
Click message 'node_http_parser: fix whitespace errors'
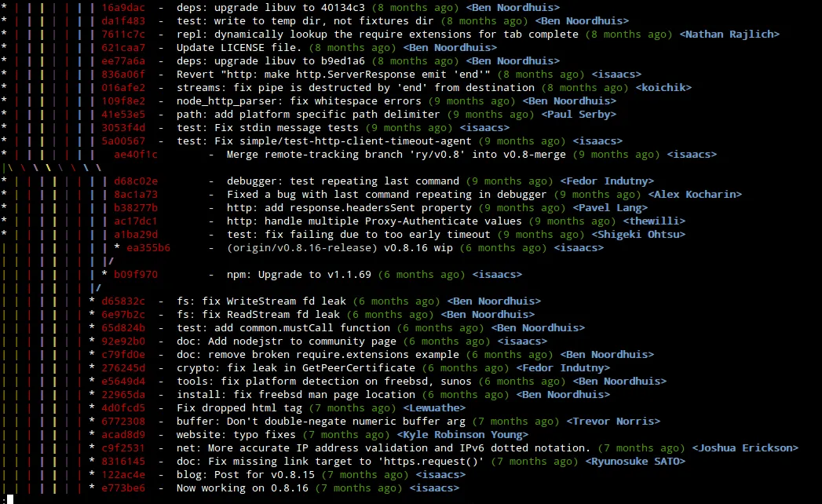pyautogui.click(x=299, y=101)
